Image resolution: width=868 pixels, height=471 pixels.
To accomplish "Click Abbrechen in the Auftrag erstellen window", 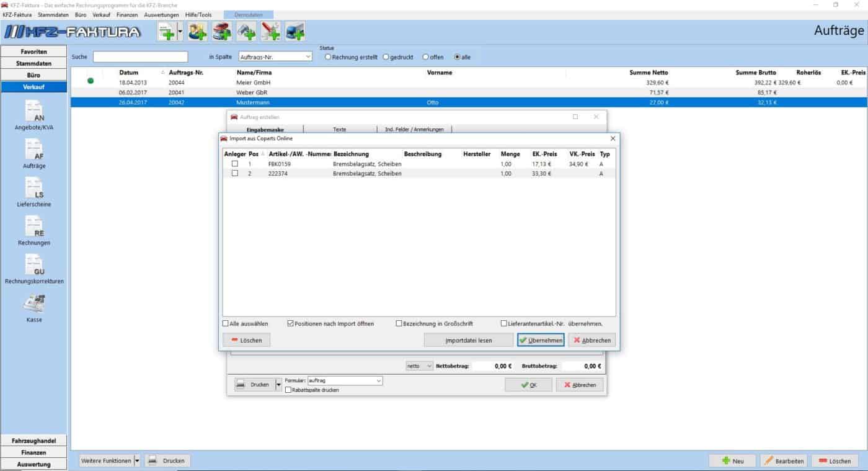I will [580, 385].
